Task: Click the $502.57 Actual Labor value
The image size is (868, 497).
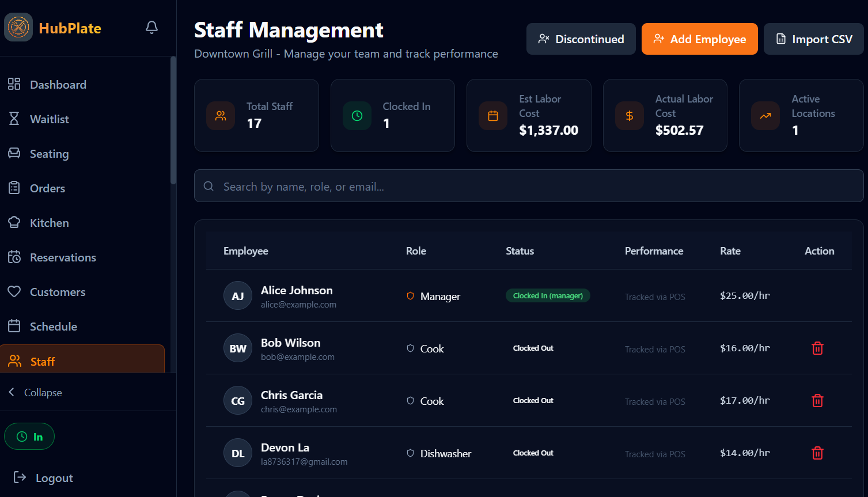Action: (679, 130)
